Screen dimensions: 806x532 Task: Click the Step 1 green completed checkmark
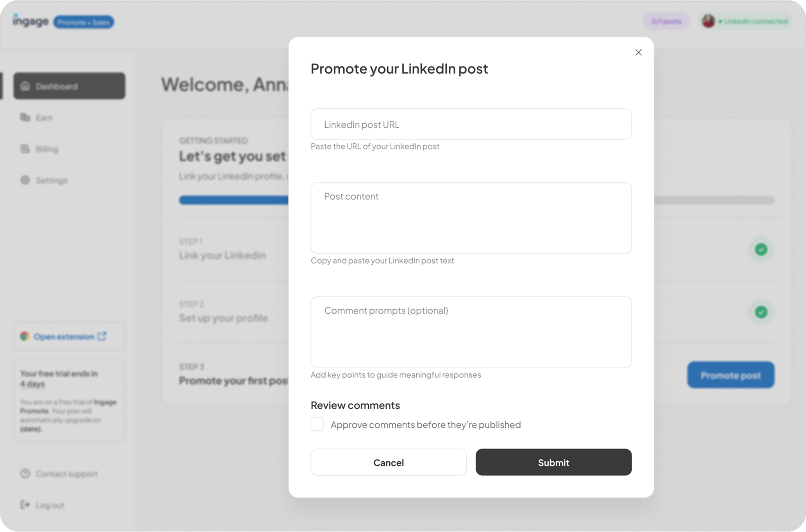761,249
